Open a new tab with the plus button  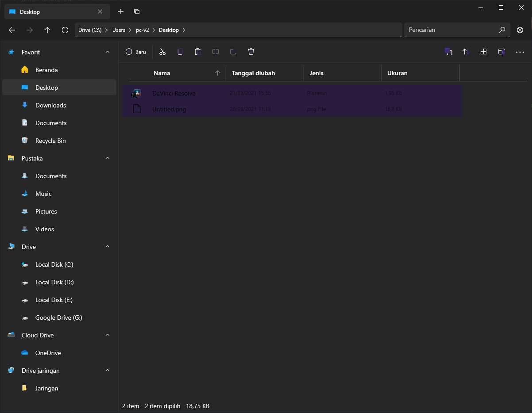click(120, 11)
